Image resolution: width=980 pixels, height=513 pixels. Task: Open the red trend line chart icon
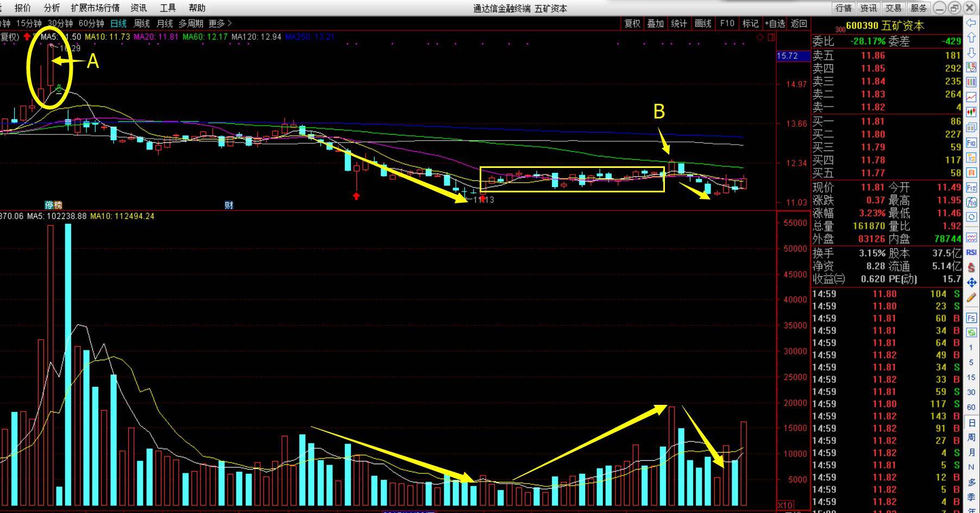(x=971, y=98)
